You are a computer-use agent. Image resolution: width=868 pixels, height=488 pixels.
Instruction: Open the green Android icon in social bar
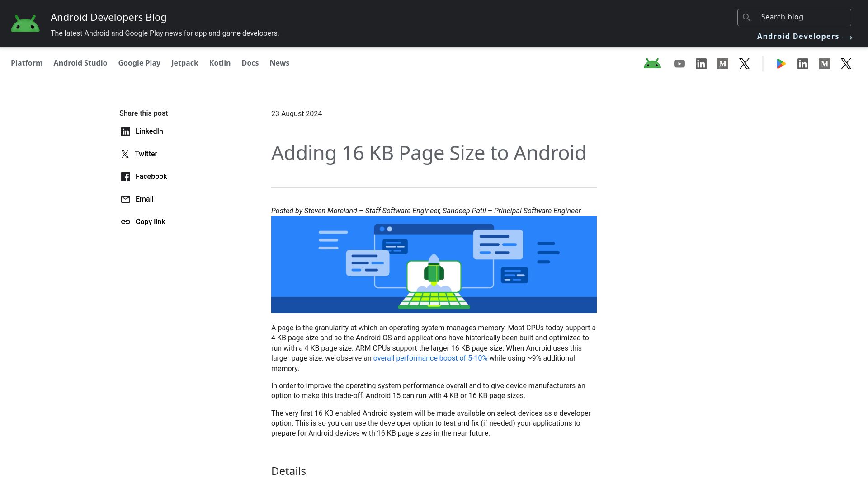tap(652, 64)
